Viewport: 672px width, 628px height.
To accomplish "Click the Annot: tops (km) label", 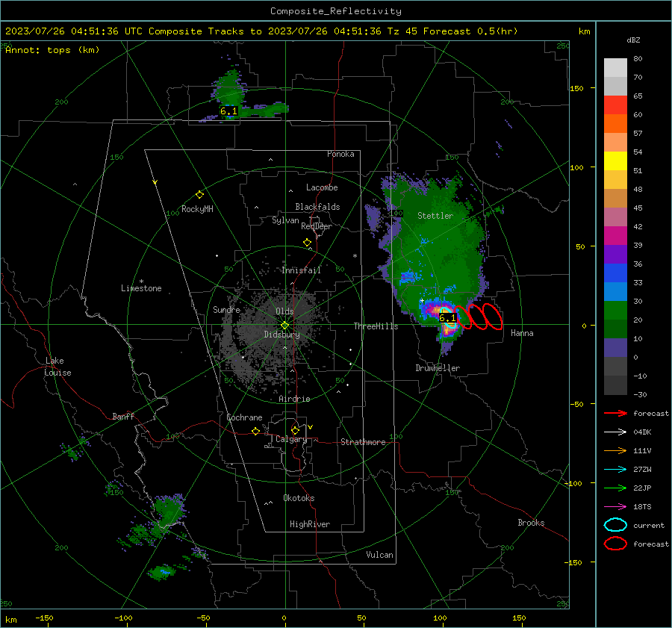I will pyautogui.click(x=52, y=50).
